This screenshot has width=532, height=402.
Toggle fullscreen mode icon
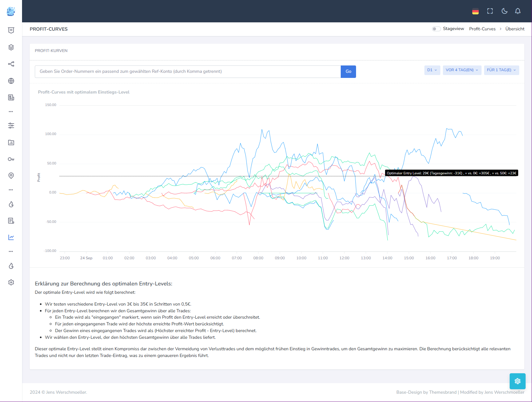490,11
